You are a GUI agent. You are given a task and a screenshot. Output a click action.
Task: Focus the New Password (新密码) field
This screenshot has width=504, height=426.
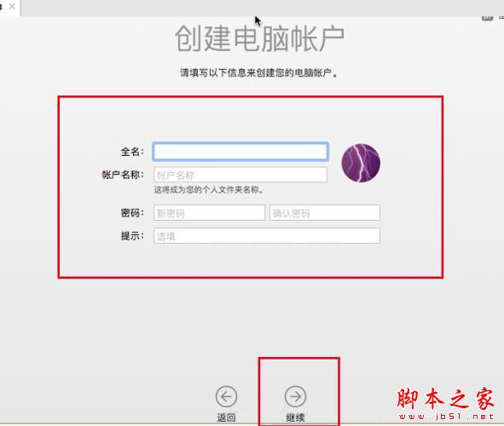click(209, 213)
